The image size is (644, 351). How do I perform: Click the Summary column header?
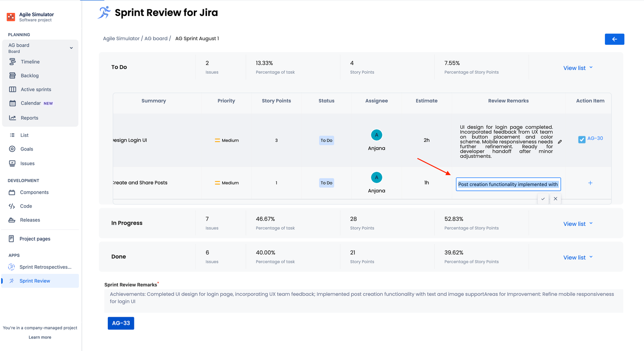[x=154, y=101]
